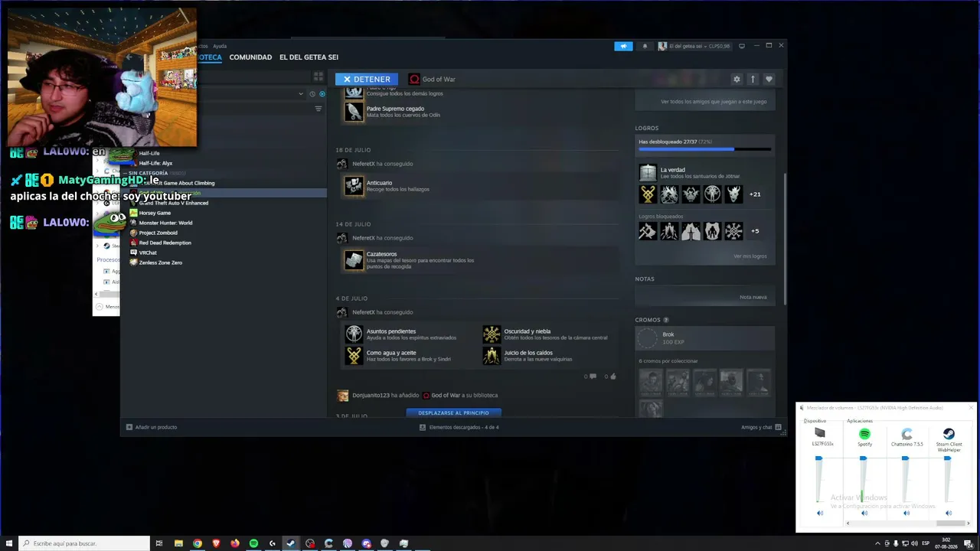Click the Como agua y aceite achievement icon
Image resolution: width=980 pixels, height=551 pixels.
pyautogui.click(x=354, y=355)
